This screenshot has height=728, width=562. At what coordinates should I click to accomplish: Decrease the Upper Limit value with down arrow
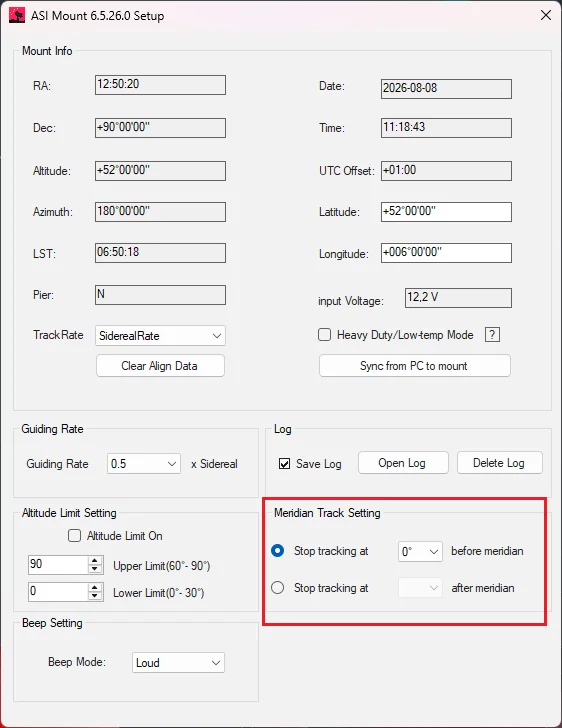95,569
